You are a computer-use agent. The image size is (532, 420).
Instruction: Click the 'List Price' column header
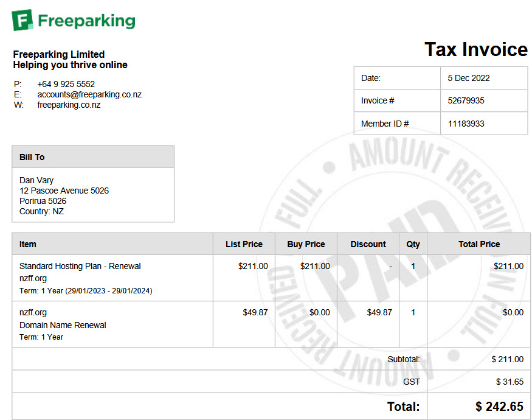(x=244, y=244)
